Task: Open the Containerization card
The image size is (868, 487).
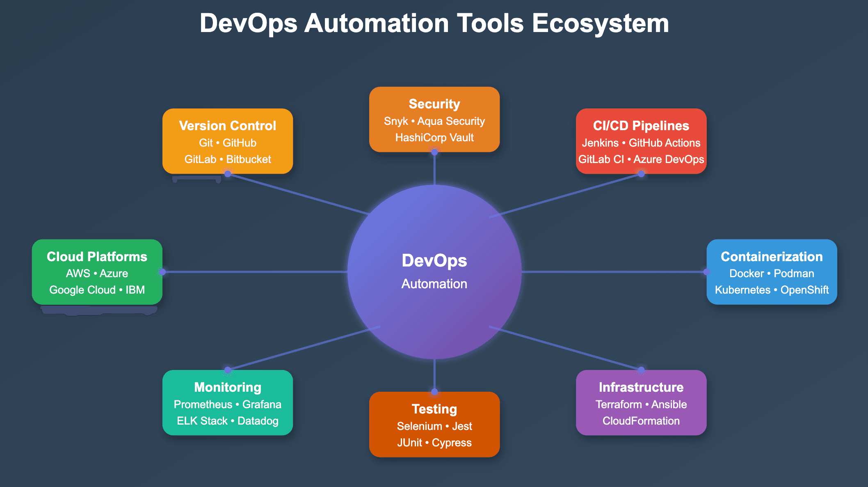Action: (772, 272)
